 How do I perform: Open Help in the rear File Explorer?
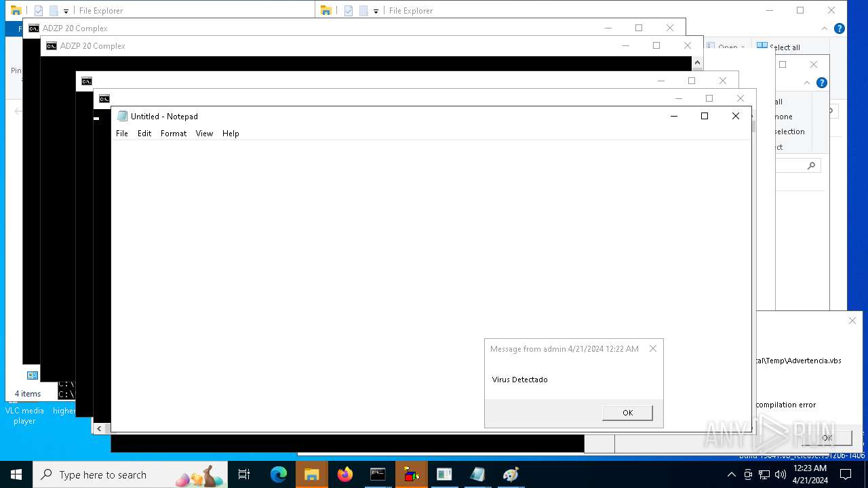pos(839,28)
